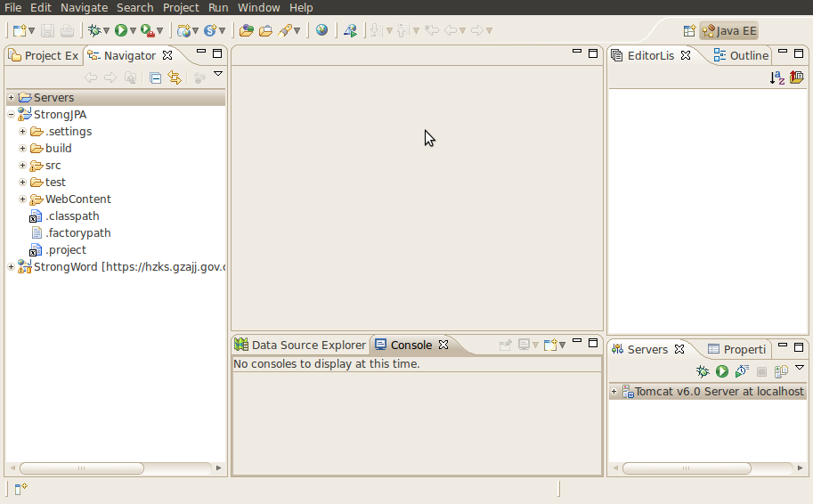
Task: Open the Debug dropdown arrow in toolbar
Action: point(106,30)
